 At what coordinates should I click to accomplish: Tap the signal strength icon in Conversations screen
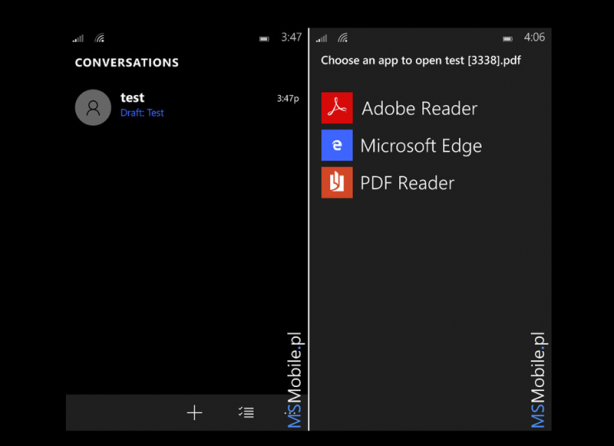78,38
